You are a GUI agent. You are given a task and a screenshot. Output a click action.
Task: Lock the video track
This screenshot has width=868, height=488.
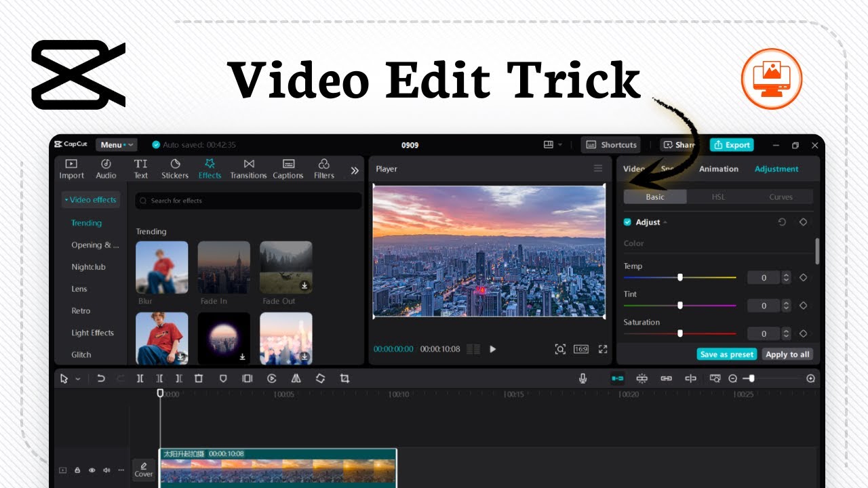point(77,470)
